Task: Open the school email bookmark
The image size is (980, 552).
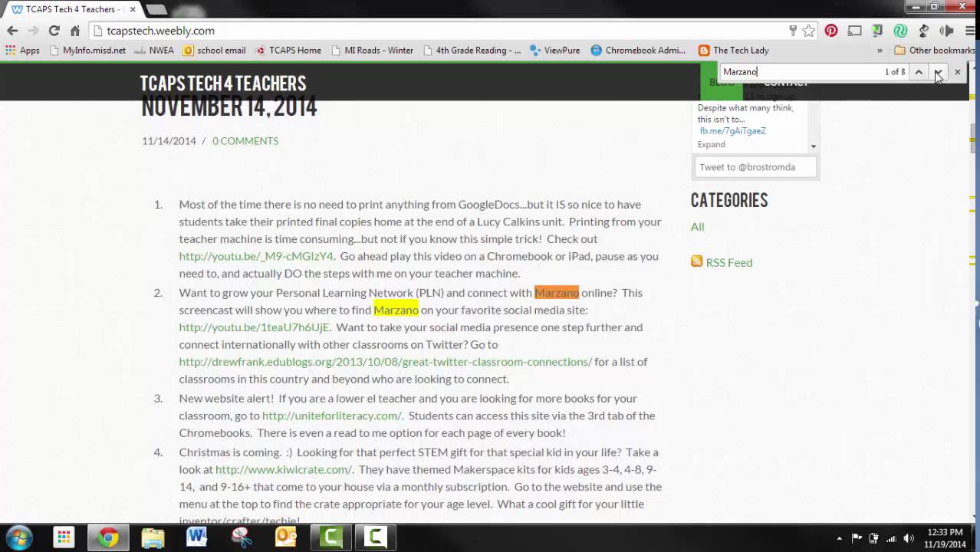Action: click(215, 51)
